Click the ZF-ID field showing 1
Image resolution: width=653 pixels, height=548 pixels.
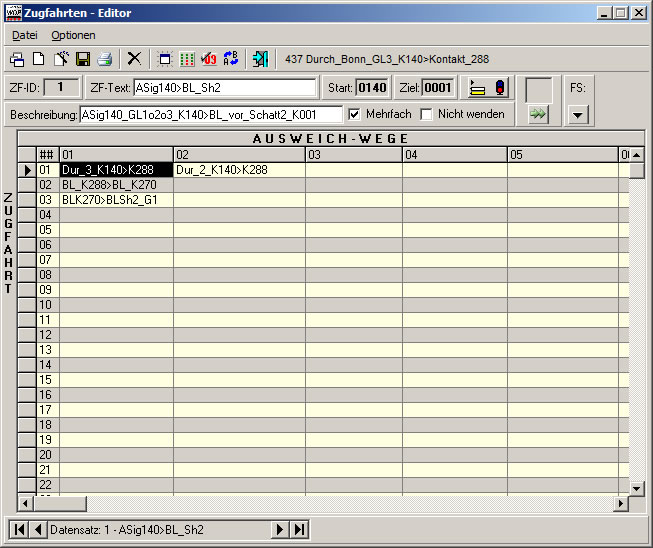tap(61, 87)
